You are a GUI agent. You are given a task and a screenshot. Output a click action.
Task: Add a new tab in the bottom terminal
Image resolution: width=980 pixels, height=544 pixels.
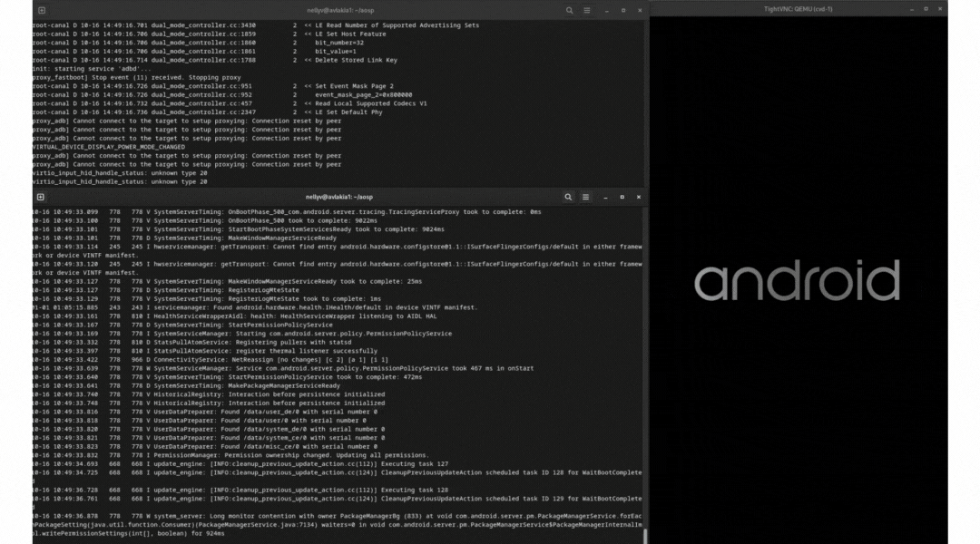[x=41, y=197]
